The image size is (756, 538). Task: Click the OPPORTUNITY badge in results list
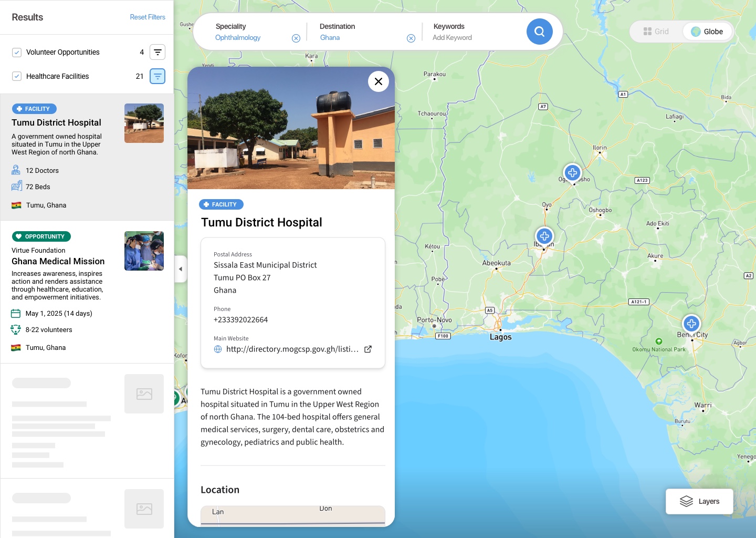click(41, 236)
